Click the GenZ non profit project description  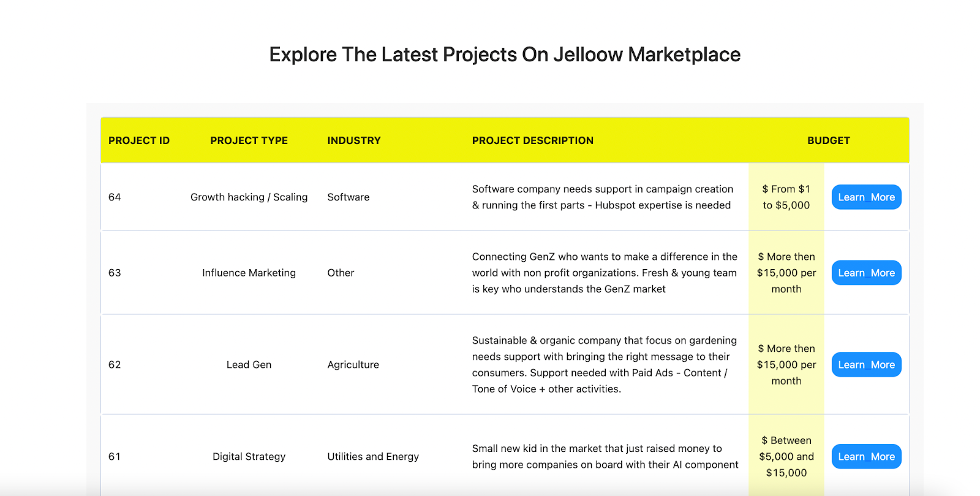[x=605, y=273]
